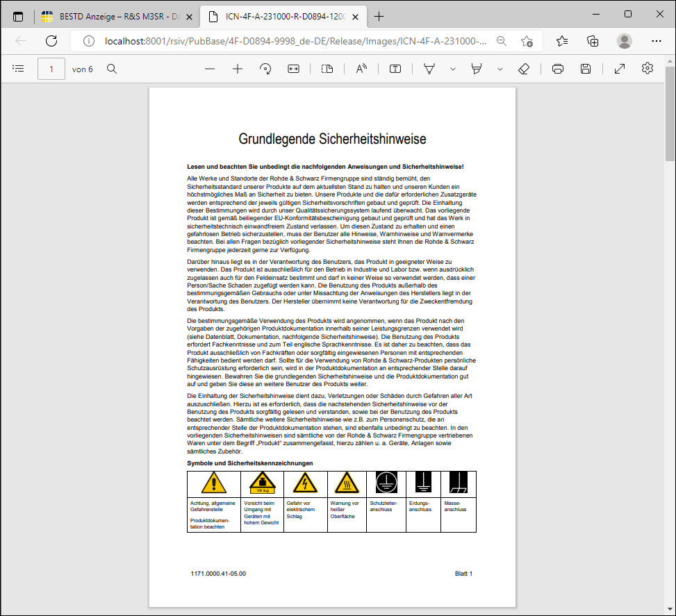Activate the Draw pen tool

point(429,68)
